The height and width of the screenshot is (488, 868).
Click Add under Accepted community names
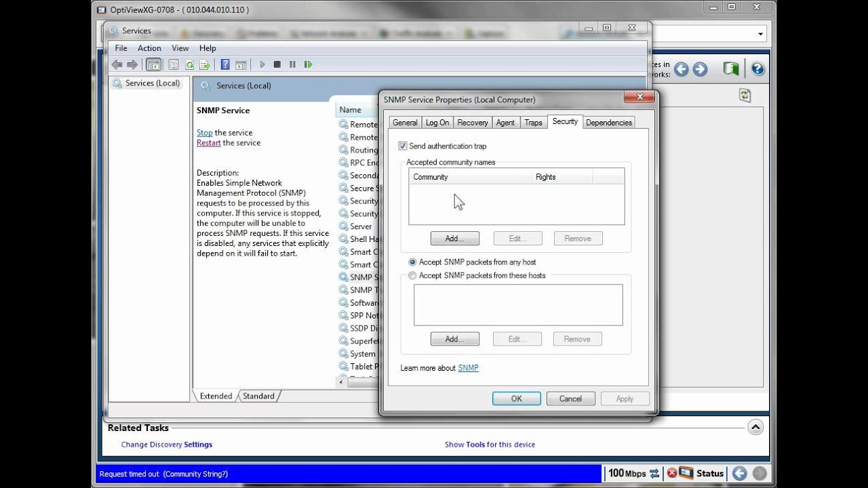[455, 239]
